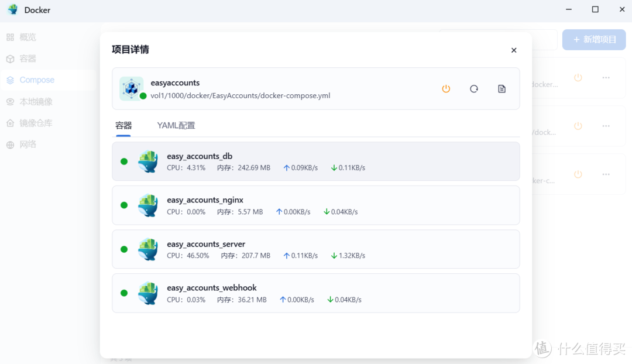The image size is (632, 364).
Task: View easyaccounts compose file via document icon
Action: pyautogui.click(x=502, y=88)
